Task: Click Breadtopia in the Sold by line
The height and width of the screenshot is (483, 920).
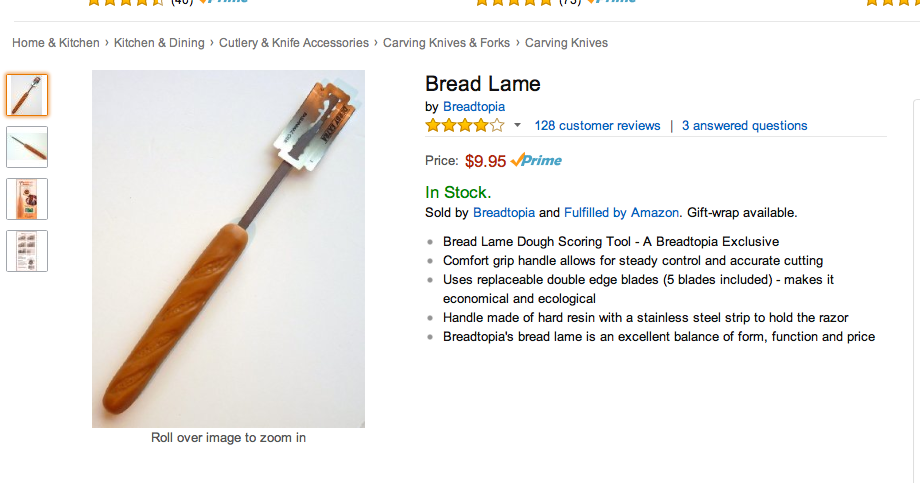Action: [504, 213]
